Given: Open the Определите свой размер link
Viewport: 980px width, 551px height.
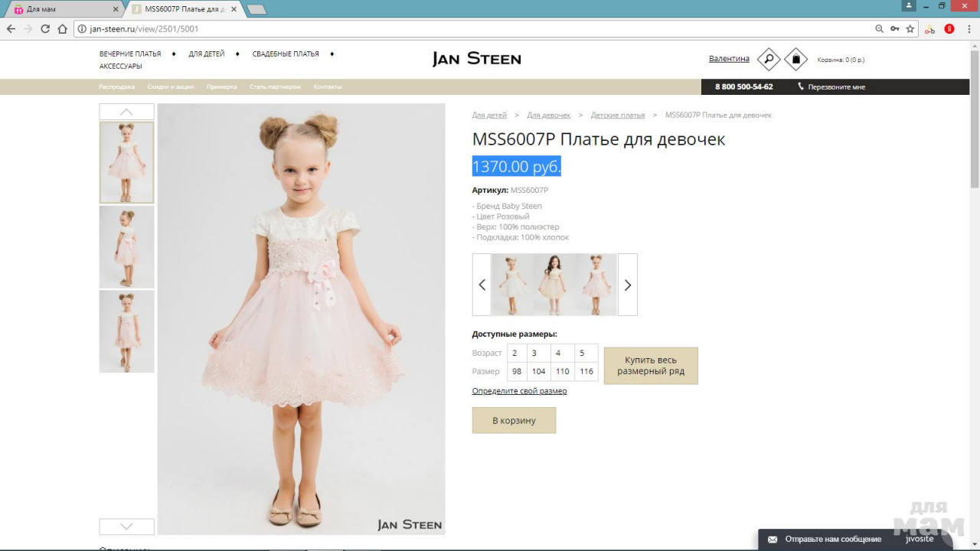Looking at the screenshot, I should coord(519,391).
